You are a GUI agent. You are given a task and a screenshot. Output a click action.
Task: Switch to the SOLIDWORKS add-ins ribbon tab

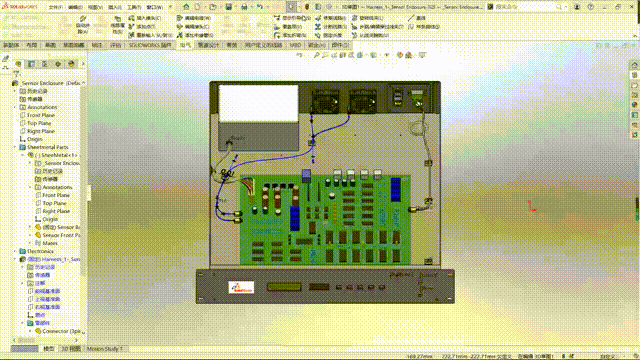150,45
